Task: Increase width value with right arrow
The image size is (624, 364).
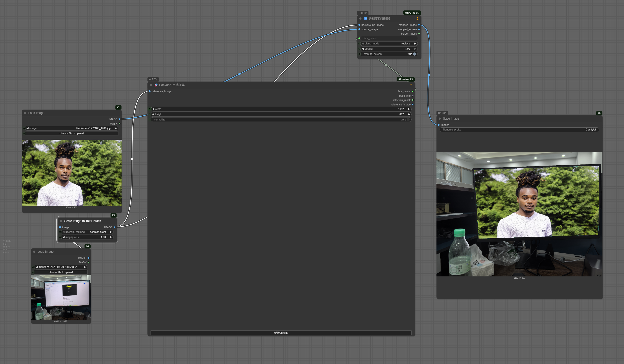Action: (x=409, y=109)
